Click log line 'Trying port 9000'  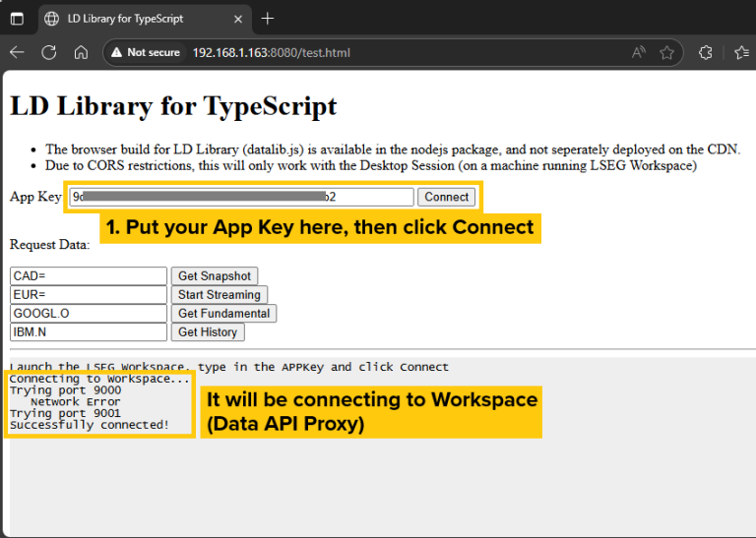pyautogui.click(x=66, y=390)
